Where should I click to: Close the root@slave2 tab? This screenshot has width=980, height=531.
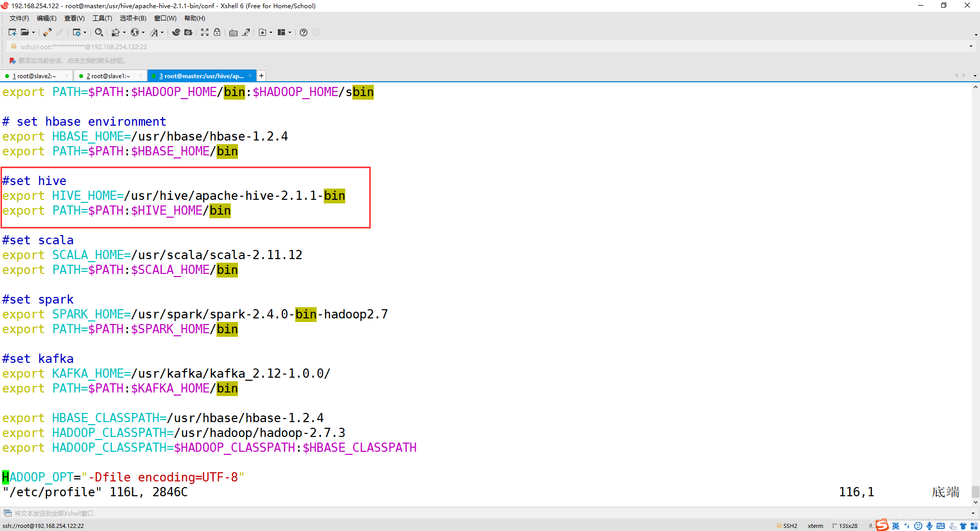(66, 76)
